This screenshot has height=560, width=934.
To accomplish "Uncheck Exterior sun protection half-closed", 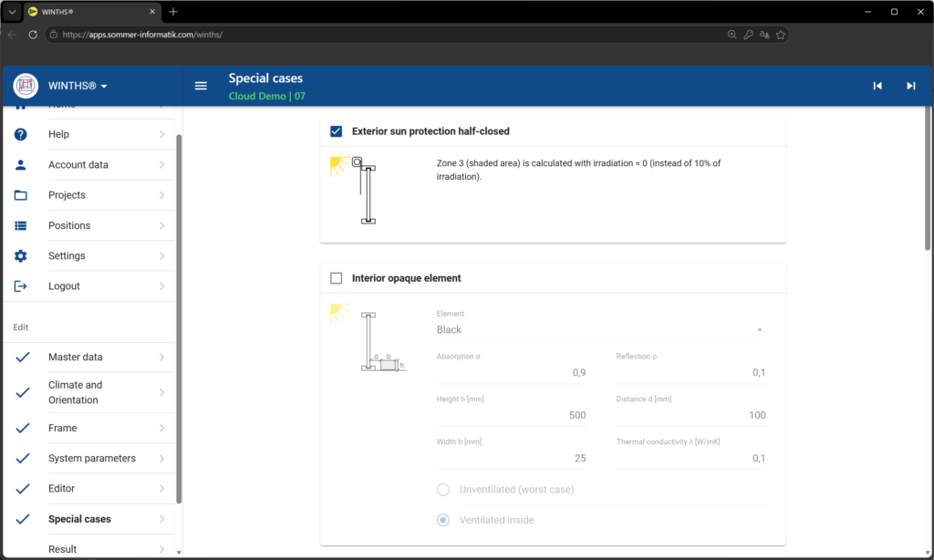I will click(x=337, y=131).
